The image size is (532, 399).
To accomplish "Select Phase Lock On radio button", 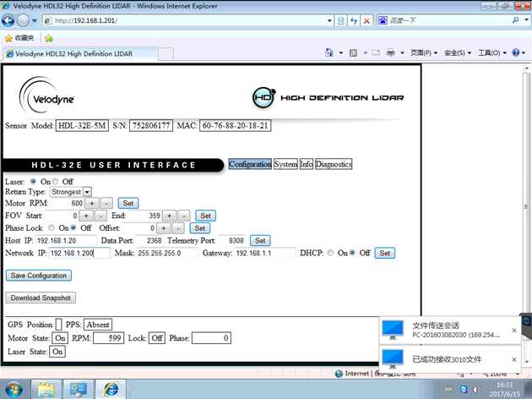I will click(52, 228).
